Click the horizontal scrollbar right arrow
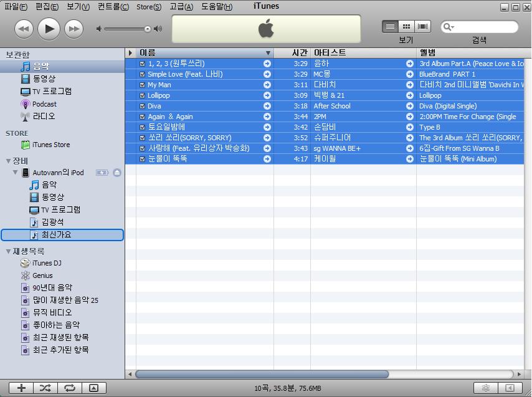 coord(519,374)
